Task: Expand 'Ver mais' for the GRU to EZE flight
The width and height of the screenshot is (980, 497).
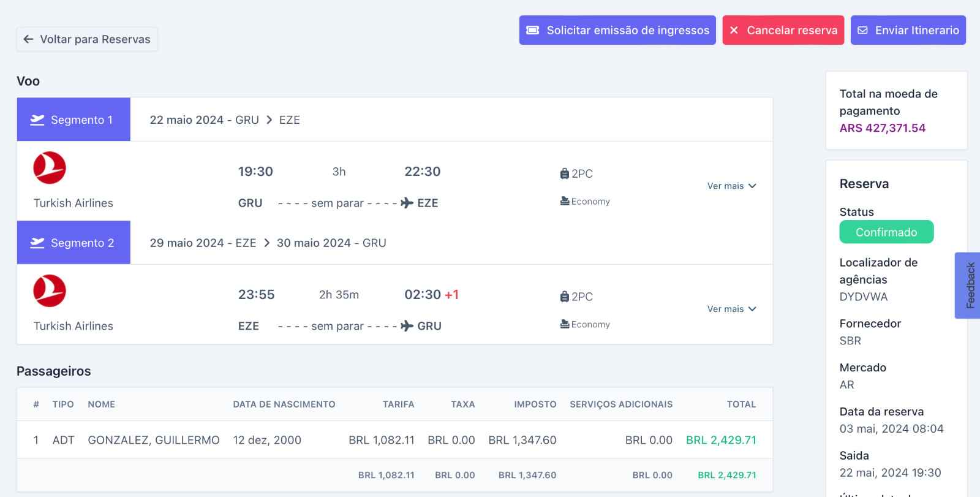Action: (x=731, y=186)
